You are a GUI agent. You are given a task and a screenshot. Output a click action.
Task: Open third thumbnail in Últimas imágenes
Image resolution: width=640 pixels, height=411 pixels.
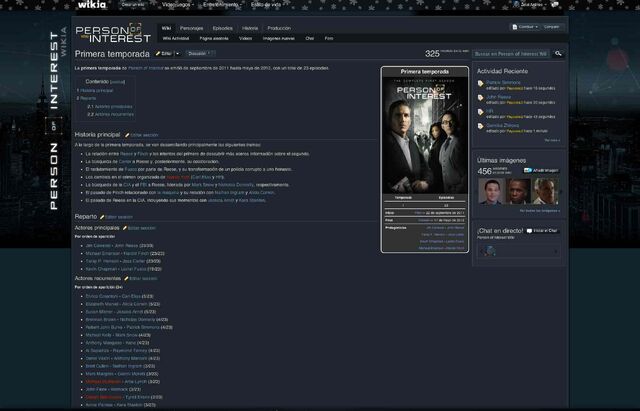point(545,191)
